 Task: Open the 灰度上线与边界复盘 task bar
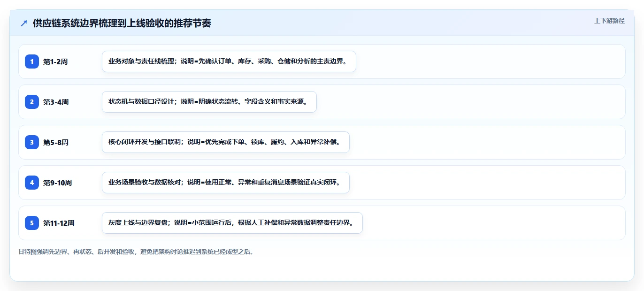click(x=232, y=223)
